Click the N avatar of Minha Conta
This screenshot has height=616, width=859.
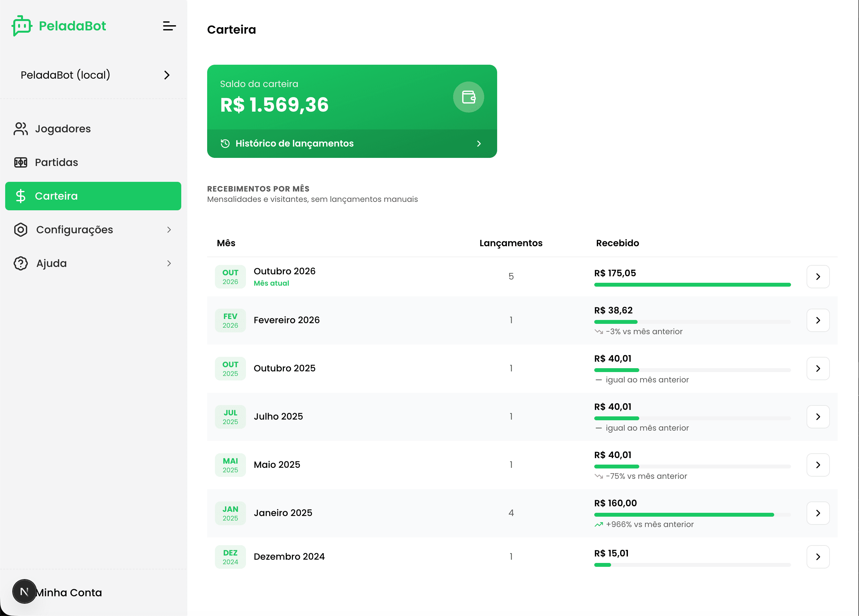coord(24,591)
